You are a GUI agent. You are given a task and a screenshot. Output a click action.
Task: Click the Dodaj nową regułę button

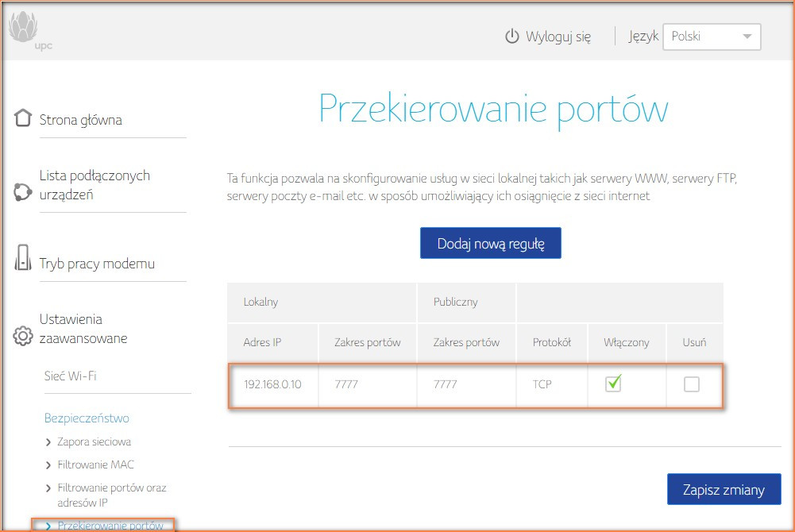pyautogui.click(x=490, y=244)
